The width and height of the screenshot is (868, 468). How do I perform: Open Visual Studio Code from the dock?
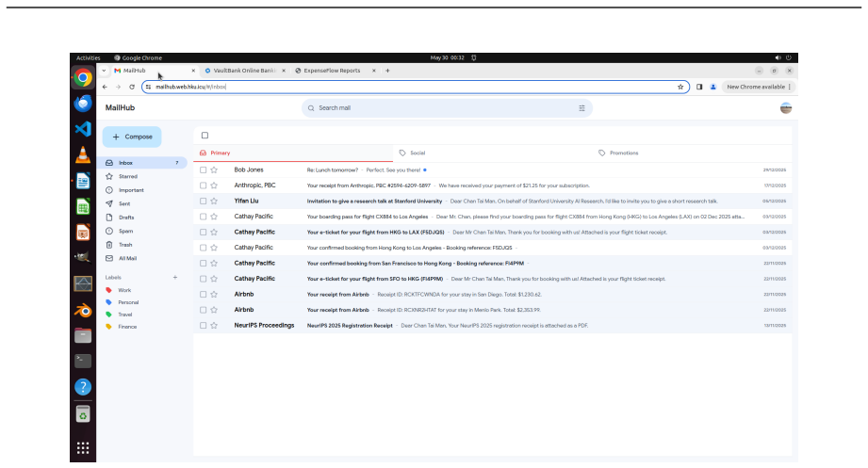(x=83, y=129)
